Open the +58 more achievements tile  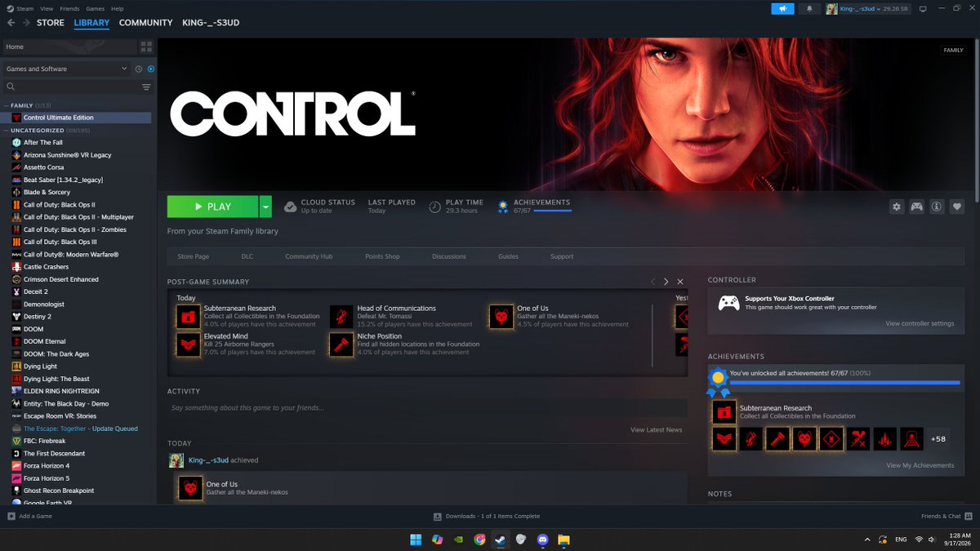tap(938, 439)
